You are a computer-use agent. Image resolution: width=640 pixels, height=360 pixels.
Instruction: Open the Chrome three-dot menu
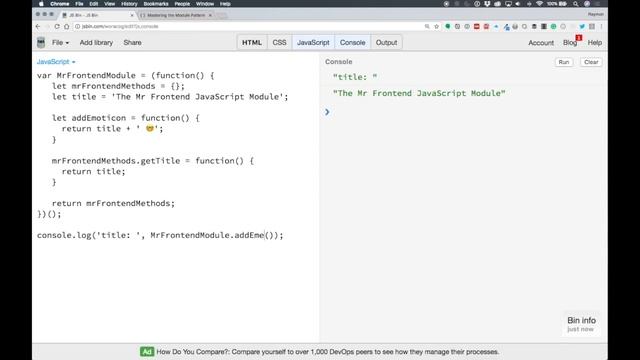pyautogui.click(x=601, y=27)
